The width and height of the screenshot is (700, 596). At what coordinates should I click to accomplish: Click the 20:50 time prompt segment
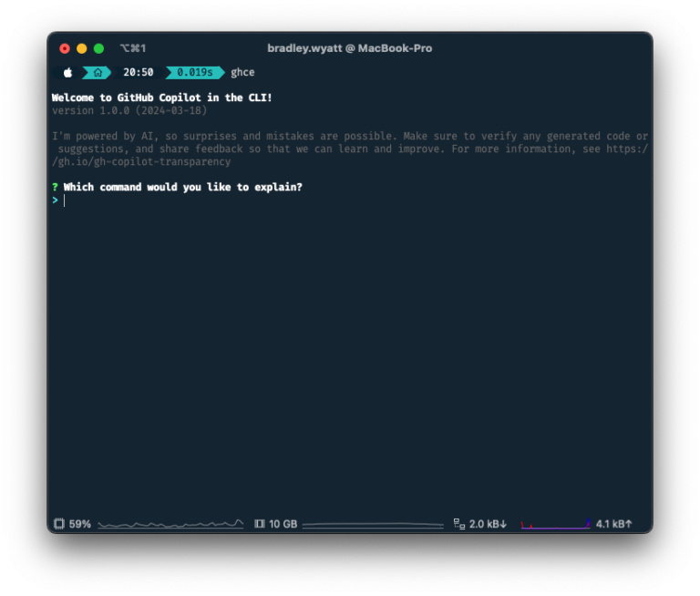click(x=139, y=72)
